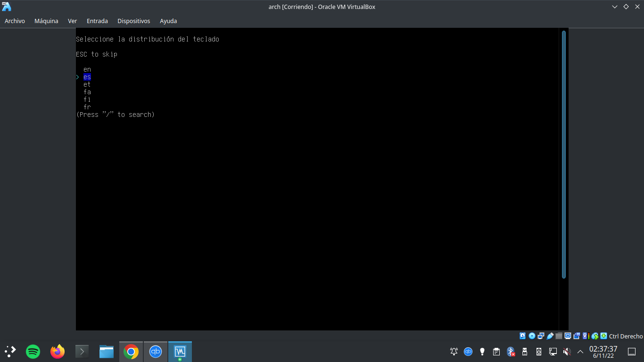
Task: Open the Máquina menu
Action: (46, 21)
